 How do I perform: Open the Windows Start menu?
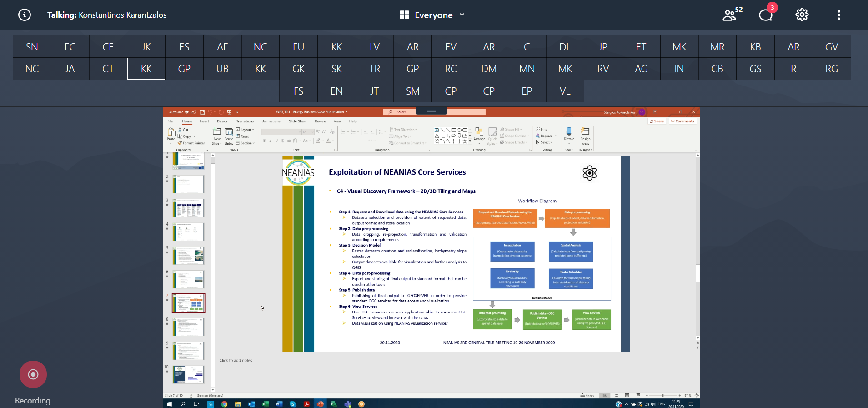(170, 404)
